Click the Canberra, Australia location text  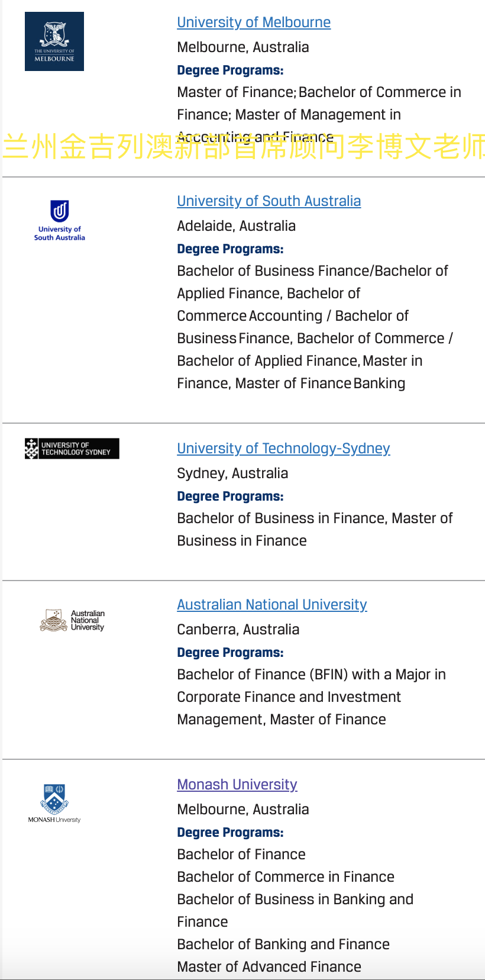click(238, 630)
